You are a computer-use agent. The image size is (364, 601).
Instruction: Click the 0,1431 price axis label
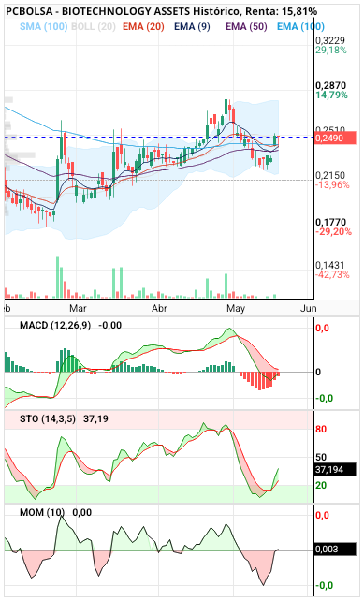pyautogui.click(x=330, y=265)
